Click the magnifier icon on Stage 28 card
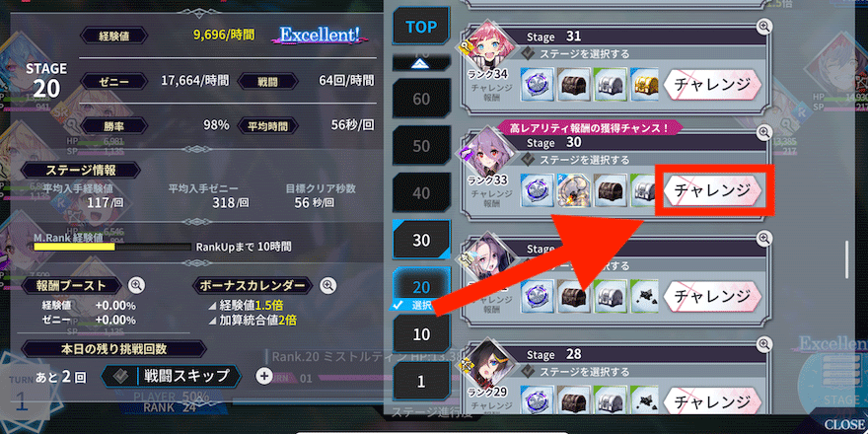Viewport: 868px width, 434px height. tap(763, 344)
